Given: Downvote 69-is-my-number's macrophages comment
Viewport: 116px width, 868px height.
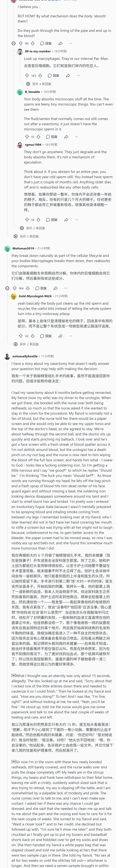Looking at the screenshot, I should pos(40,75).
